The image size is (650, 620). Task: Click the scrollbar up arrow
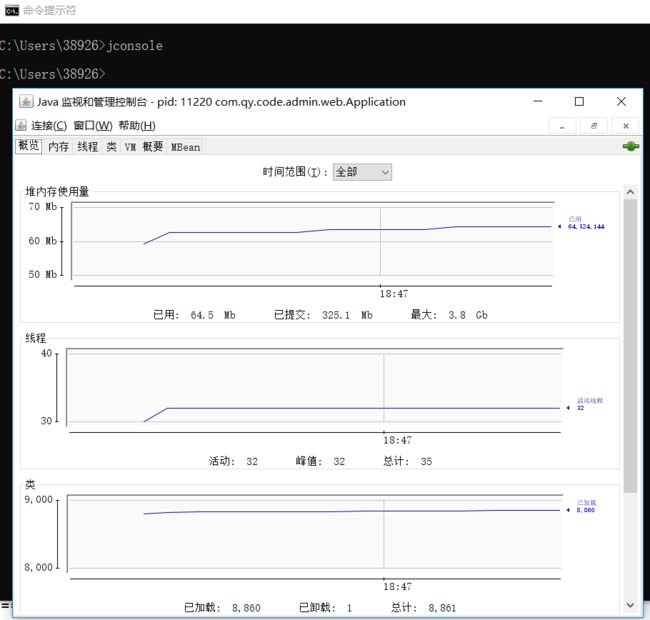tap(630, 192)
